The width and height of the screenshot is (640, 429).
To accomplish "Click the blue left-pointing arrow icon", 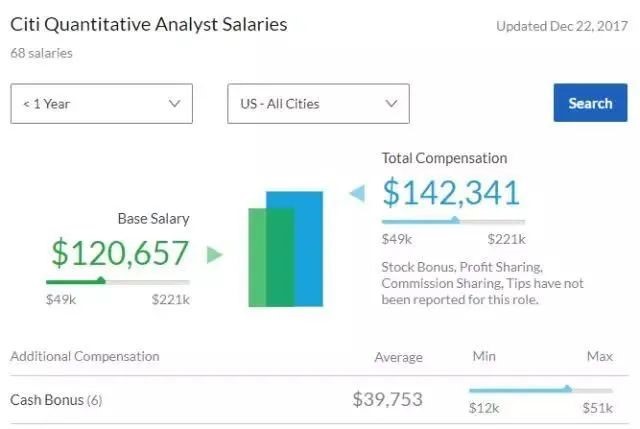I will (357, 193).
